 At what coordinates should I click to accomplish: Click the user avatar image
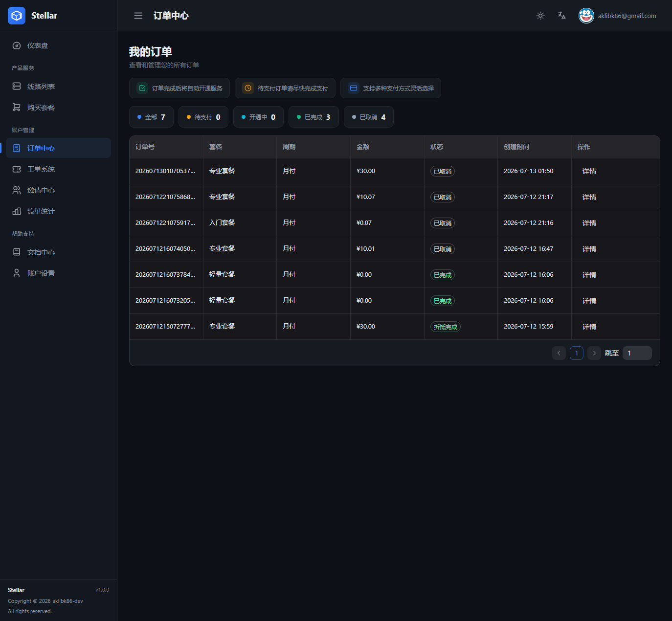[x=586, y=16]
